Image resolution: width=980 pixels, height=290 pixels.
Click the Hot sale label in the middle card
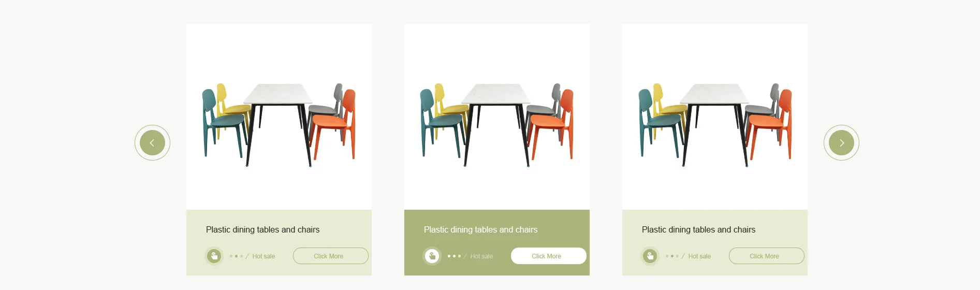(481, 256)
